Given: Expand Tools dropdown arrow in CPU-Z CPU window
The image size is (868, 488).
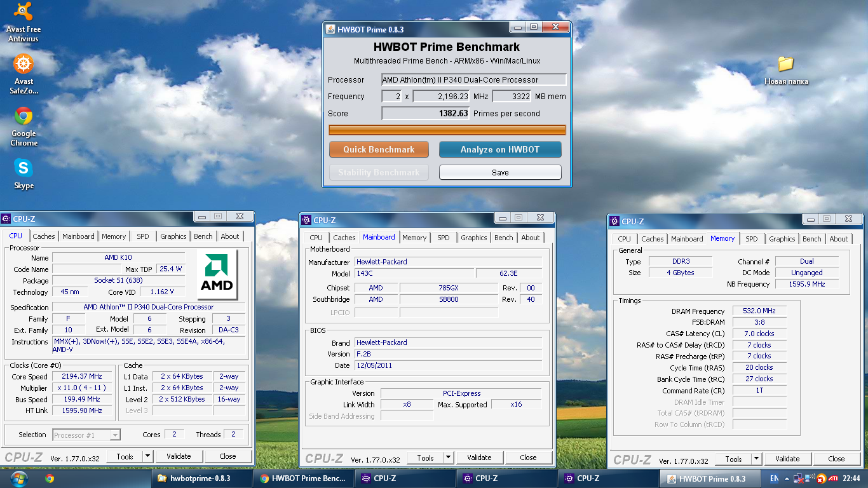Looking at the screenshot, I should pyautogui.click(x=148, y=456).
